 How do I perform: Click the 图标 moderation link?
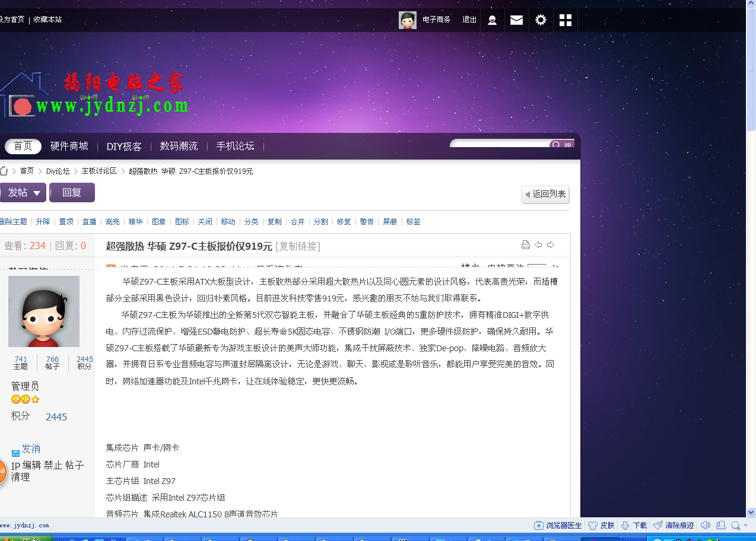[182, 221]
